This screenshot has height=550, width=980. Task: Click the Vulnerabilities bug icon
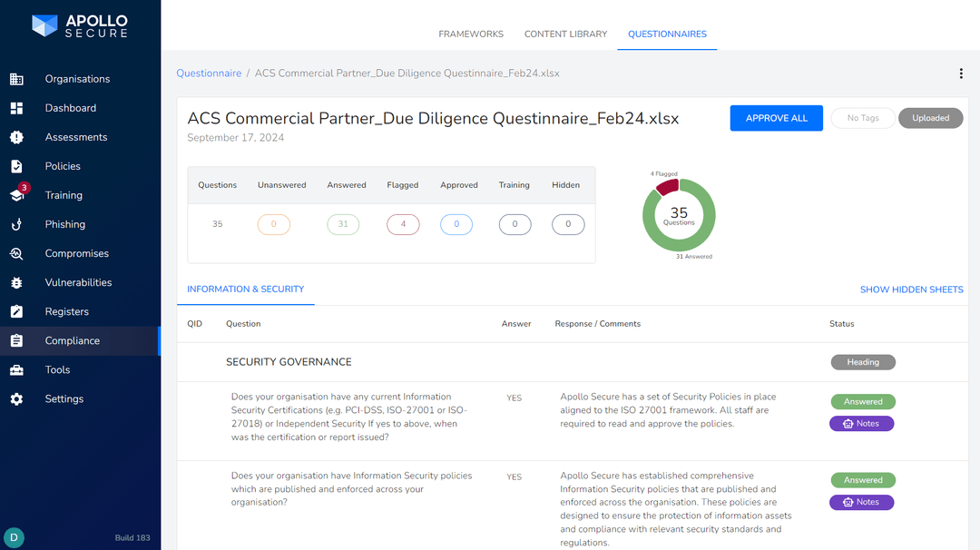[x=17, y=282]
